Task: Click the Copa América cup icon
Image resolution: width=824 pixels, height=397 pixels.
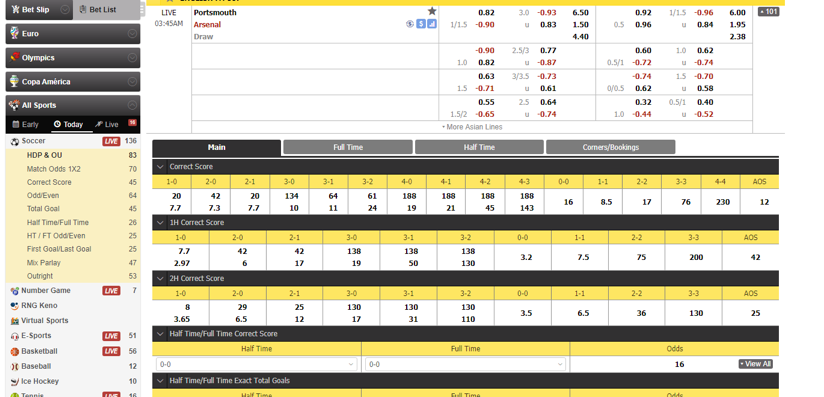Action: [x=14, y=82]
